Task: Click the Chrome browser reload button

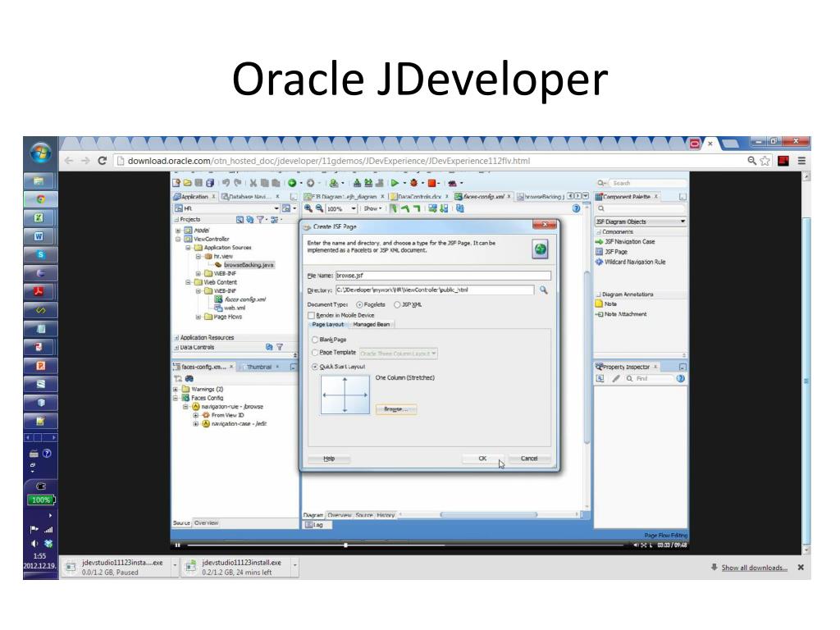Action: point(103,161)
